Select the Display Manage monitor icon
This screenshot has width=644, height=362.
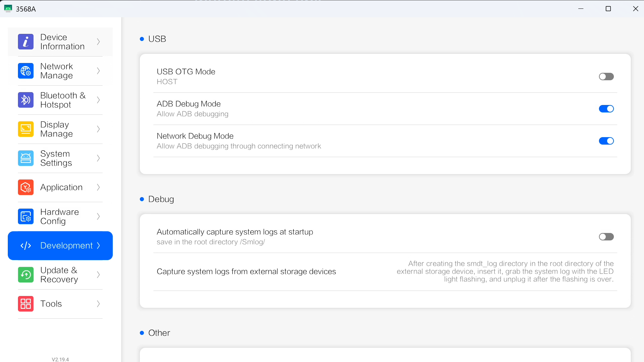click(x=26, y=129)
